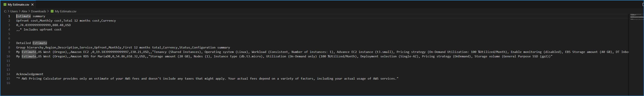644x96 pixels.
Task: Click the value '74.03999999999999' on line 3
Action: 35,25
